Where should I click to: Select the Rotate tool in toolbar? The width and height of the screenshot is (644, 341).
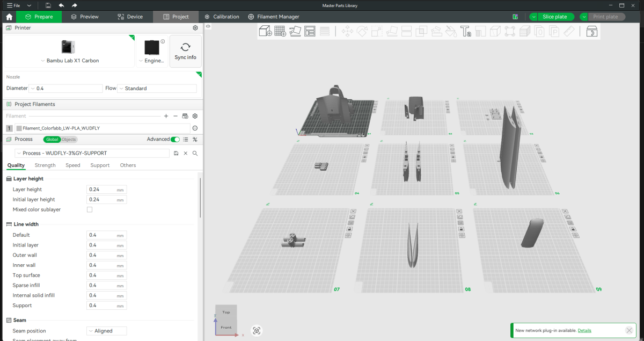click(362, 32)
